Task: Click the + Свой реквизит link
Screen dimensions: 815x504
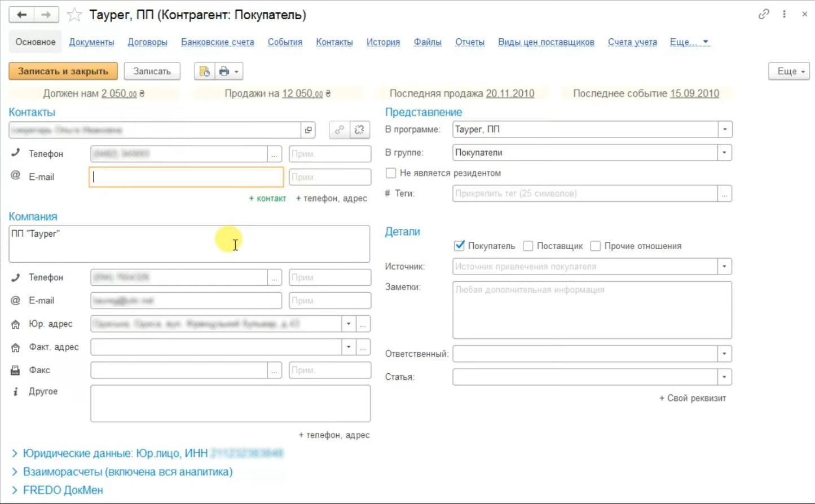Action: click(x=693, y=398)
